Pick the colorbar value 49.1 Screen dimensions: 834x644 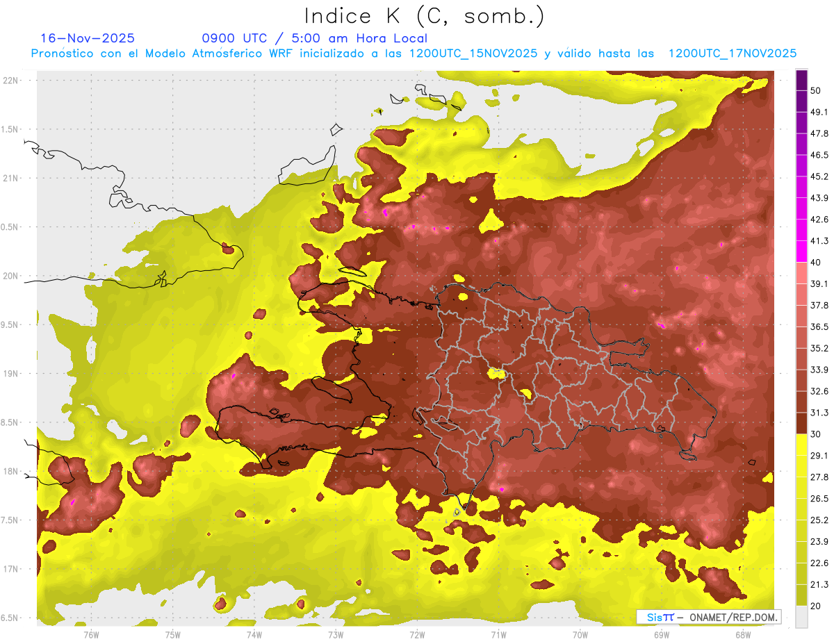819,112
